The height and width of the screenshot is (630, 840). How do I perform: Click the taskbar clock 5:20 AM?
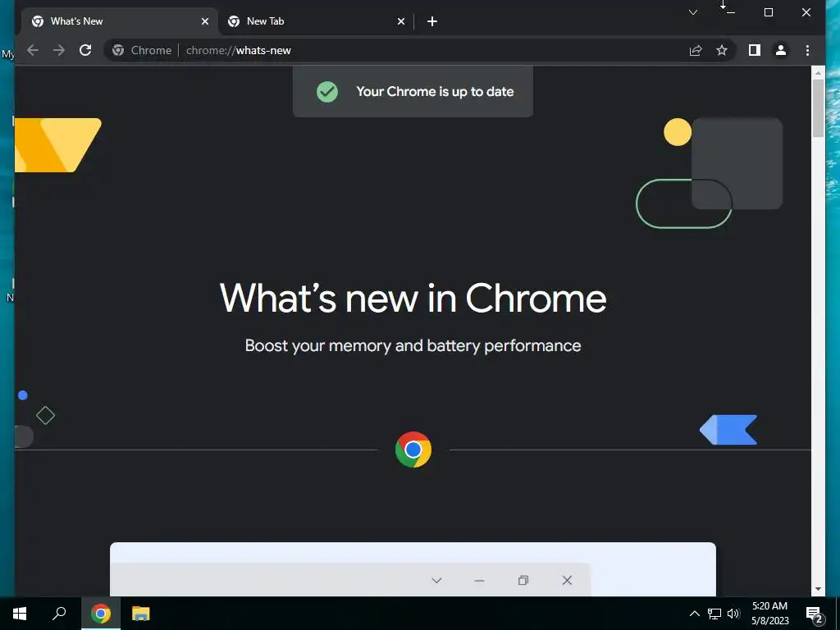769,614
